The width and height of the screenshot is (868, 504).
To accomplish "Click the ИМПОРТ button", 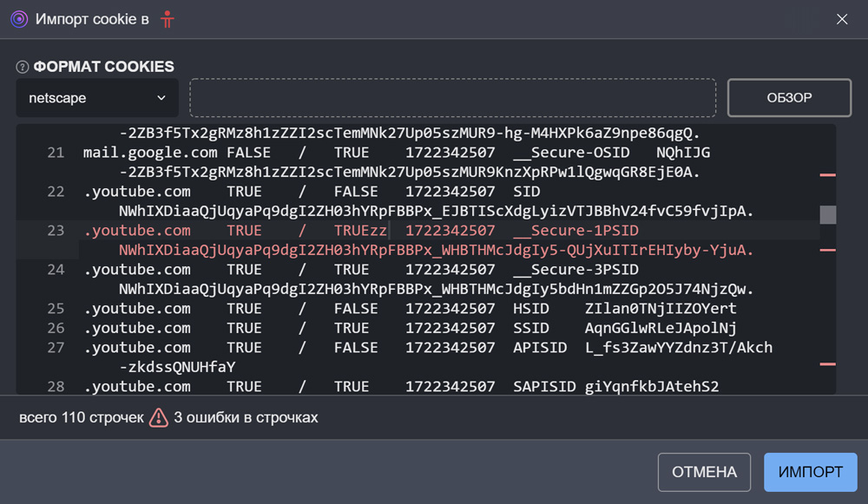I will (811, 472).
